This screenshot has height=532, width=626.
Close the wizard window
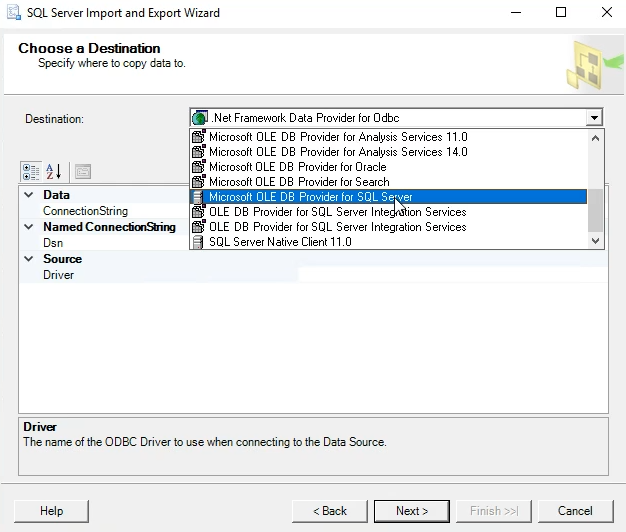607,12
